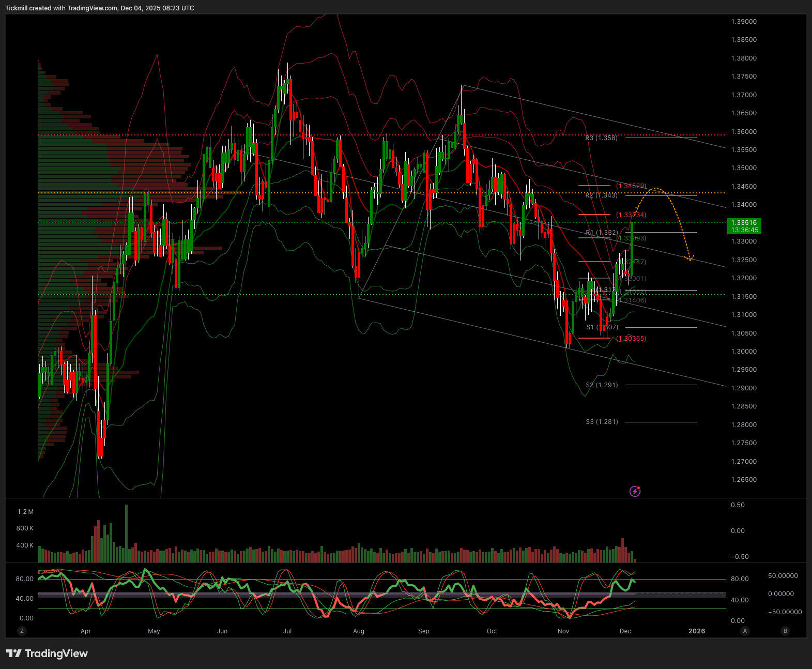Image resolution: width=812 pixels, height=669 pixels.
Task: Toggle the A auto-scale button
Action: tap(745, 631)
